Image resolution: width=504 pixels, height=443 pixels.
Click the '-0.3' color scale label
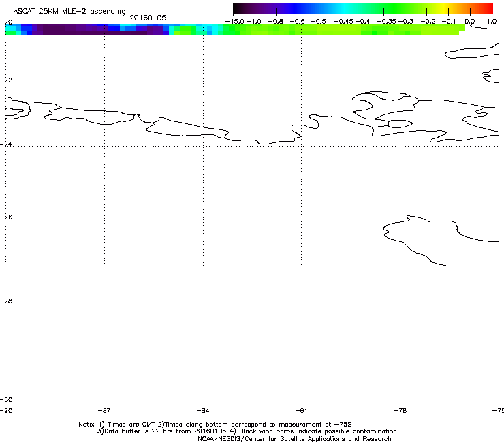pyautogui.click(x=406, y=22)
